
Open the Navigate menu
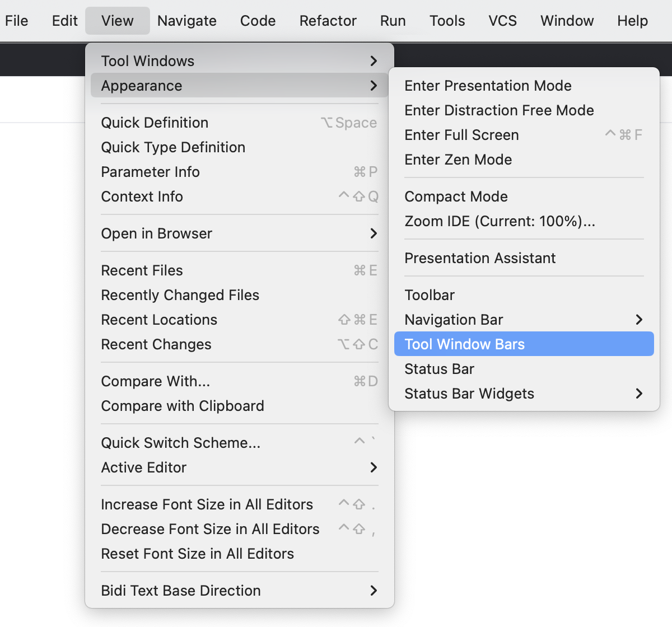pyautogui.click(x=186, y=21)
